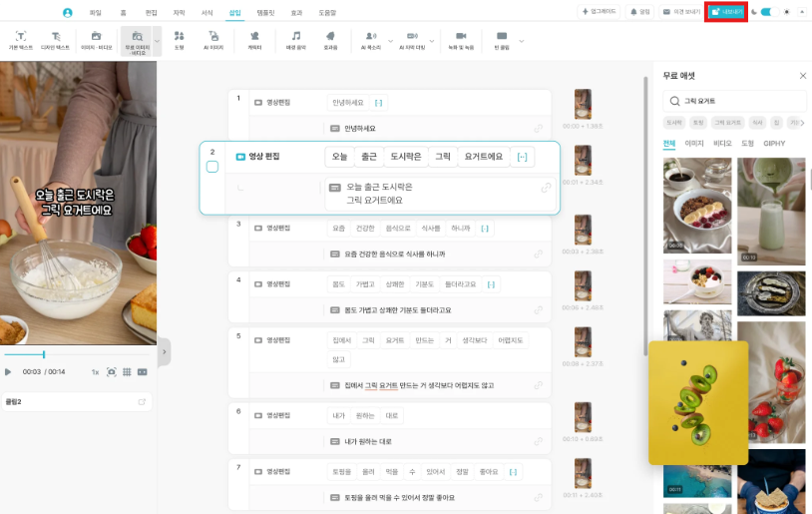Image resolution: width=812 pixels, height=514 pixels.
Task: Take a snapshot of the preview frame
Action: (112, 372)
